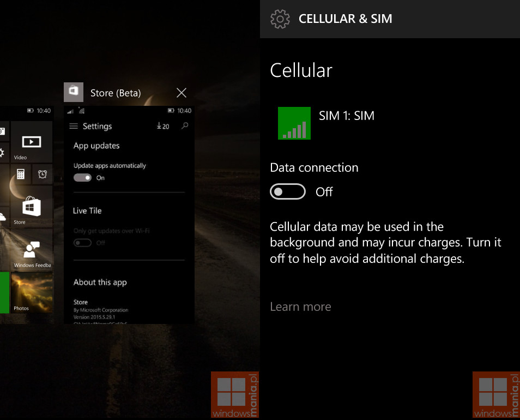This screenshot has width=520, height=420.
Task: Open the hamburger menu beside Settings
Action: point(74,126)
